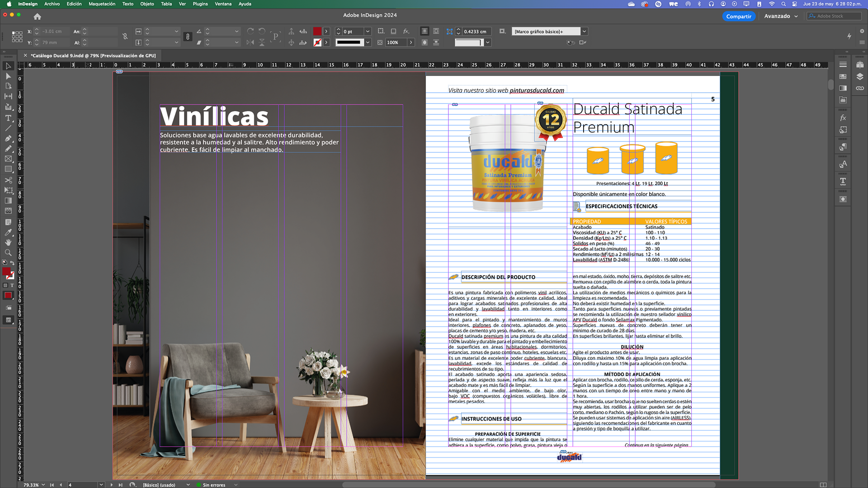Open zoom level 79.33% dropdown
This screenshot has height=488, width=868.
tap(43, 485)
